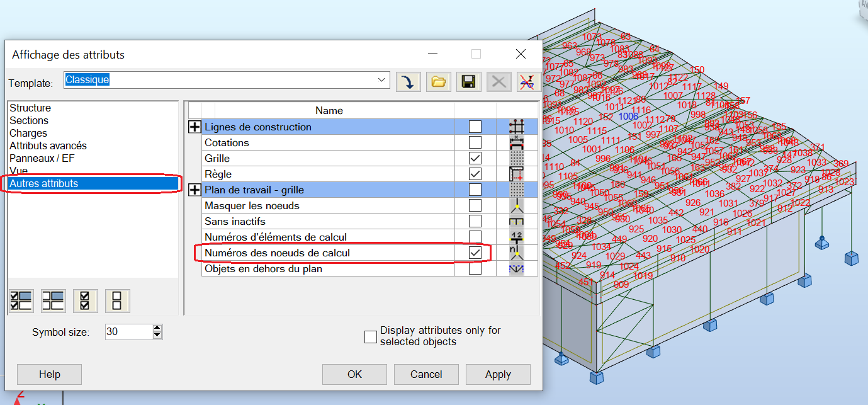Uncheck Numéros des noeuds de calcul checkbox
The image size is (868, 405).
coord(475,253)
